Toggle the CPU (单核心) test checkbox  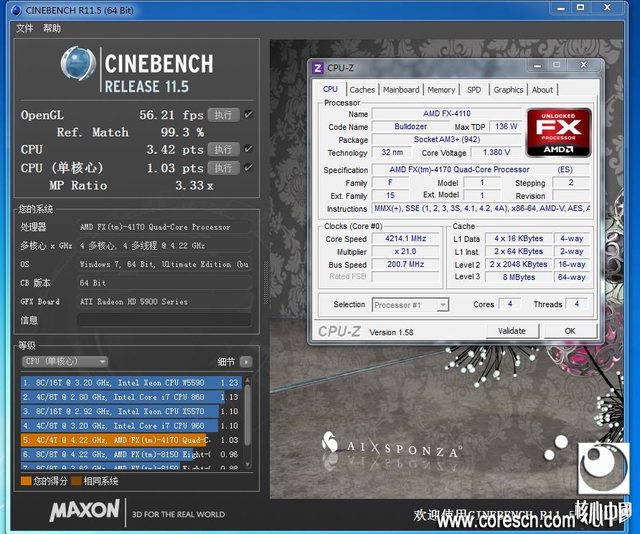coord(248,167)
